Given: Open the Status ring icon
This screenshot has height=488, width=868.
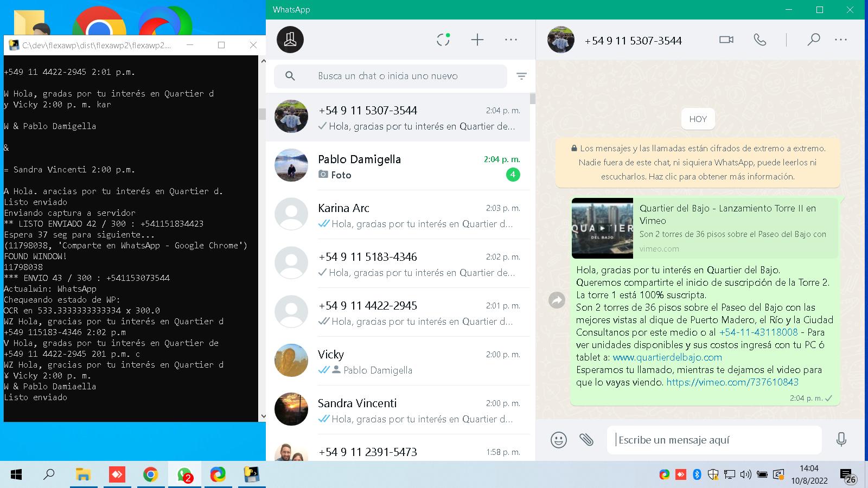Looking at the screenshot, I should click(443, 40).
